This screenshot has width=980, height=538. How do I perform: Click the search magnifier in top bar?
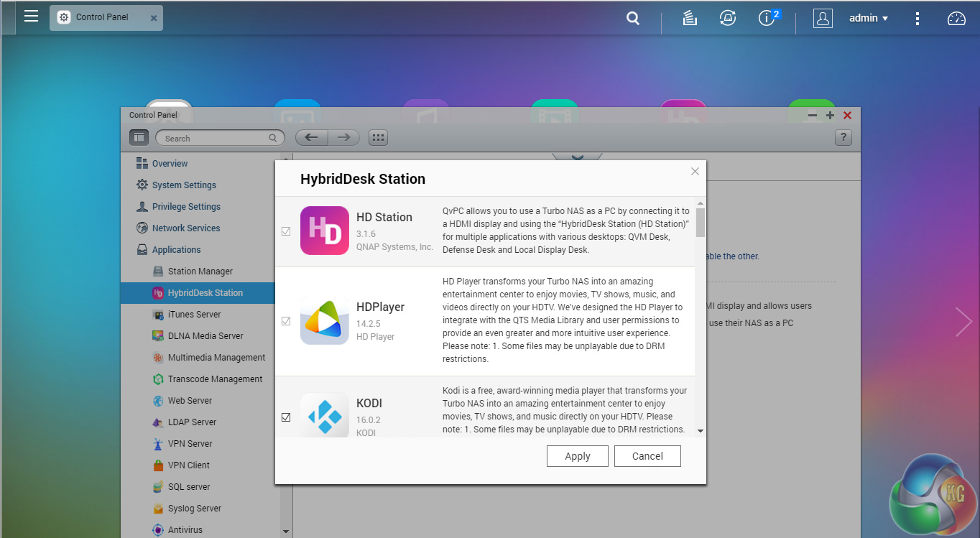633,19
